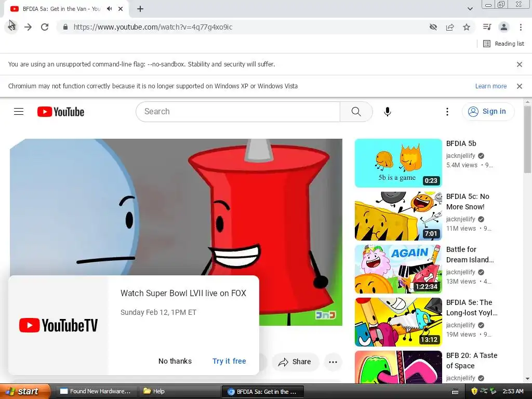This screenshot has width=532, height=399.
Task: Mute the tab via speaker icon
Action: pos(109,9)
